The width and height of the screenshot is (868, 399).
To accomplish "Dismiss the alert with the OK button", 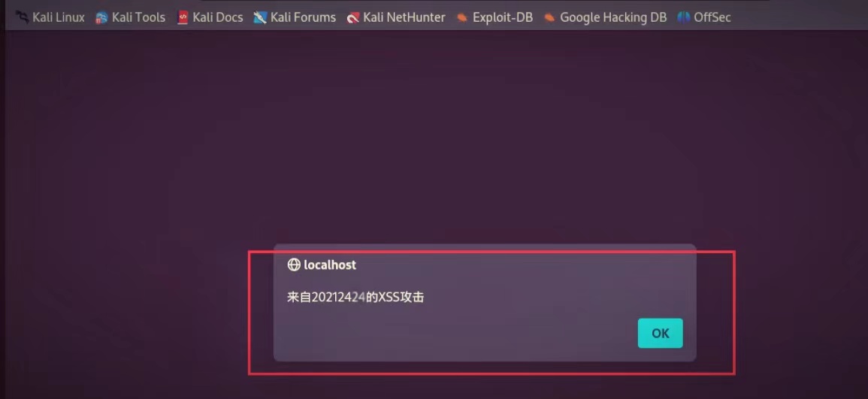I will [x=661, y=333].
